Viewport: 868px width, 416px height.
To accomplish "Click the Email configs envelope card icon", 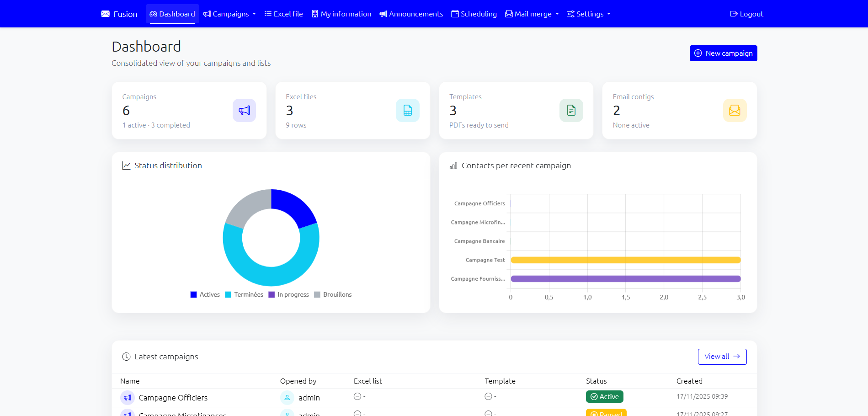I will click(734, 111).
